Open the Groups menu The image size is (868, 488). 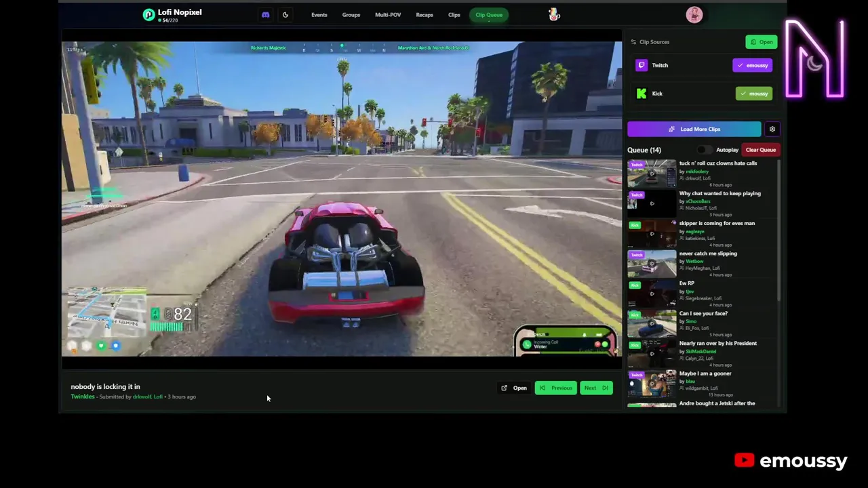point(351,15)
